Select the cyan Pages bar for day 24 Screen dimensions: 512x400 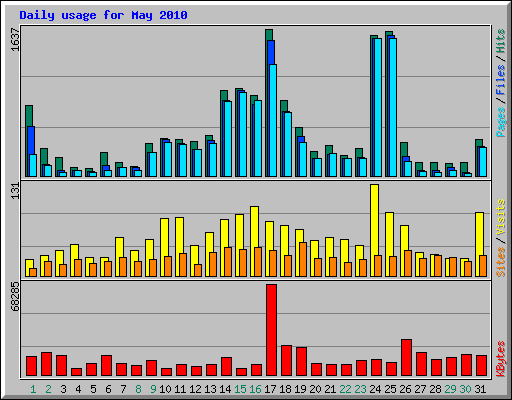(378, 107)
